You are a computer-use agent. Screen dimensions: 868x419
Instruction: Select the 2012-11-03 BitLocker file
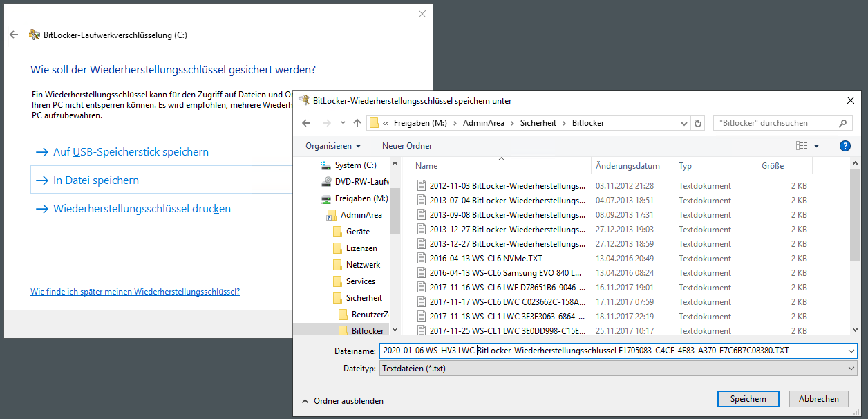(508, 186)
